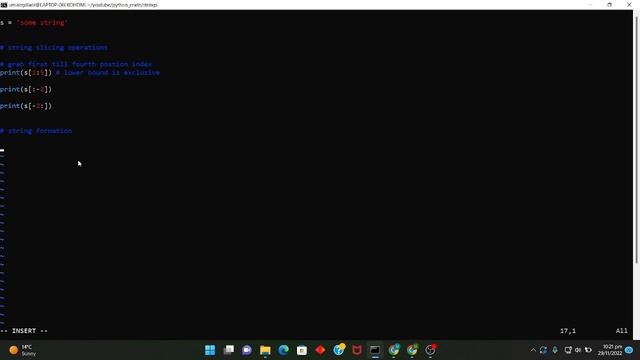Open the clock and date showing 29/11/2022

click(x=610, y=350)
